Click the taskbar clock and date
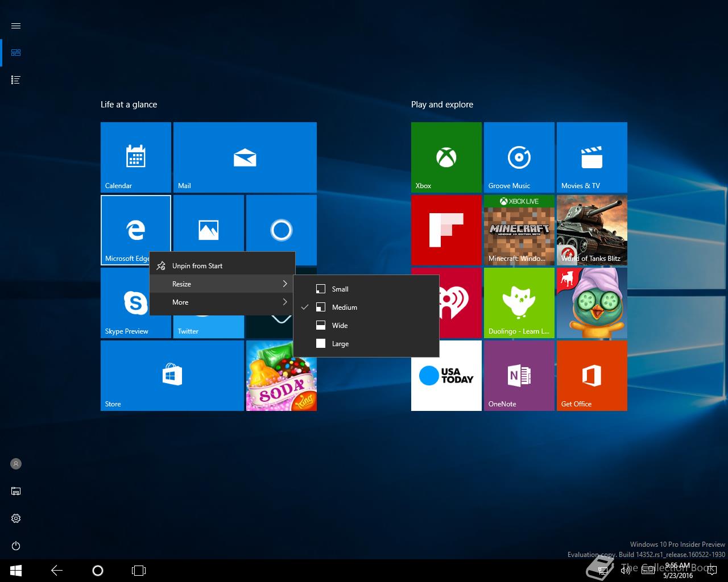Screen dimensions: 728x582 click(x=677, y=571)
